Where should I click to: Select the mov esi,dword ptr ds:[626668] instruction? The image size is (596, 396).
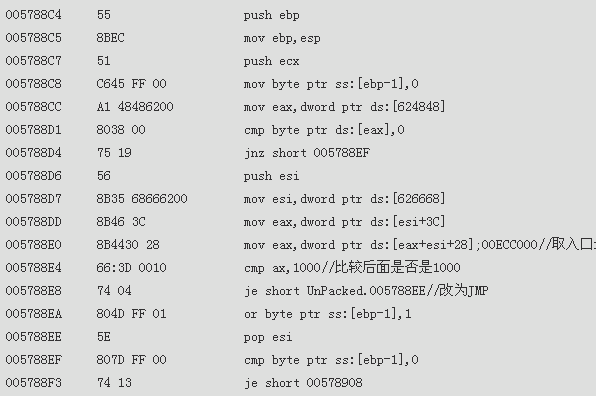tap(344, 199)
